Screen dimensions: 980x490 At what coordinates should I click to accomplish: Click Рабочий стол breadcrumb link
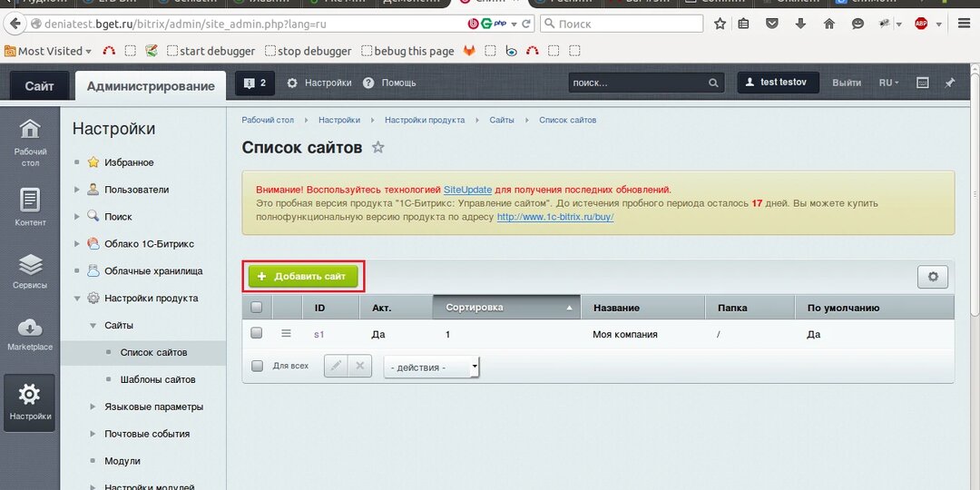point(268,120)
